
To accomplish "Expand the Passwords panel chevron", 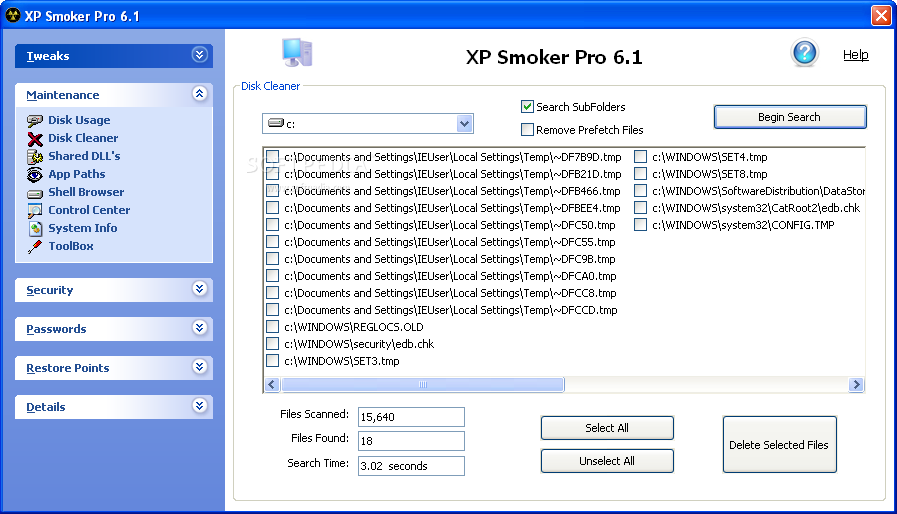I will (x=199, y=327).
